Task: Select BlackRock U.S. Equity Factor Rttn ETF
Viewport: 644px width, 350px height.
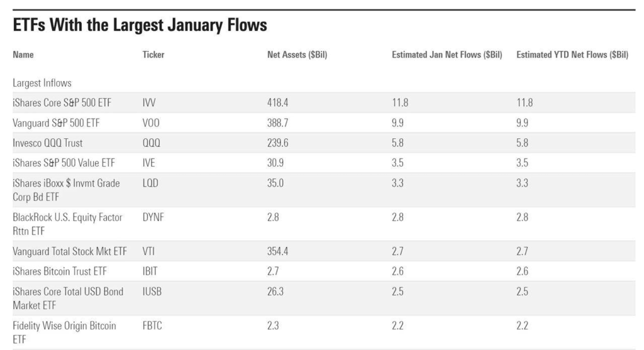Action: tap(67, 223)
